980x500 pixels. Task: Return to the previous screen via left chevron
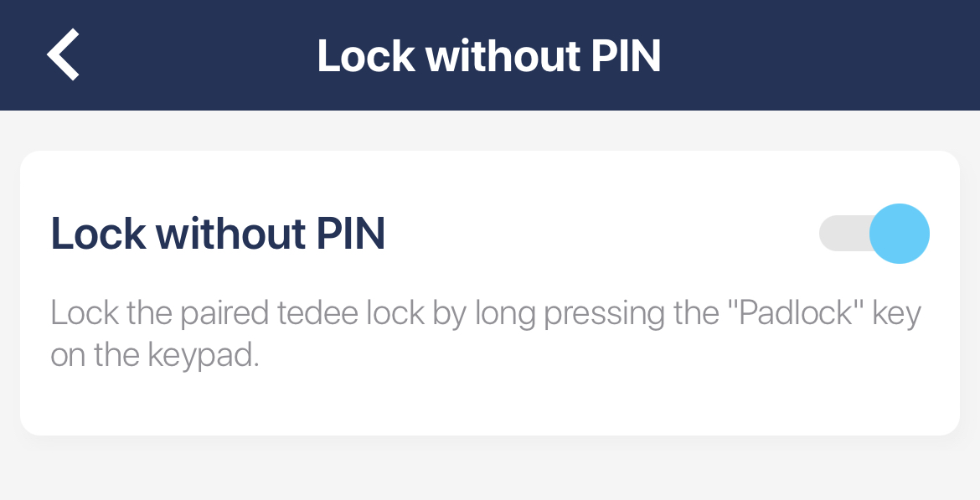(63, 54)
